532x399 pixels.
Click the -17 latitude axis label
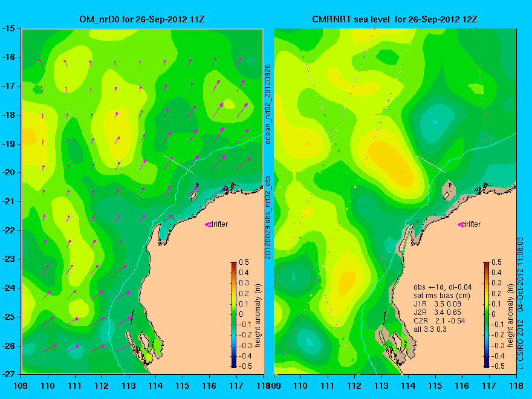pos(8,86)
